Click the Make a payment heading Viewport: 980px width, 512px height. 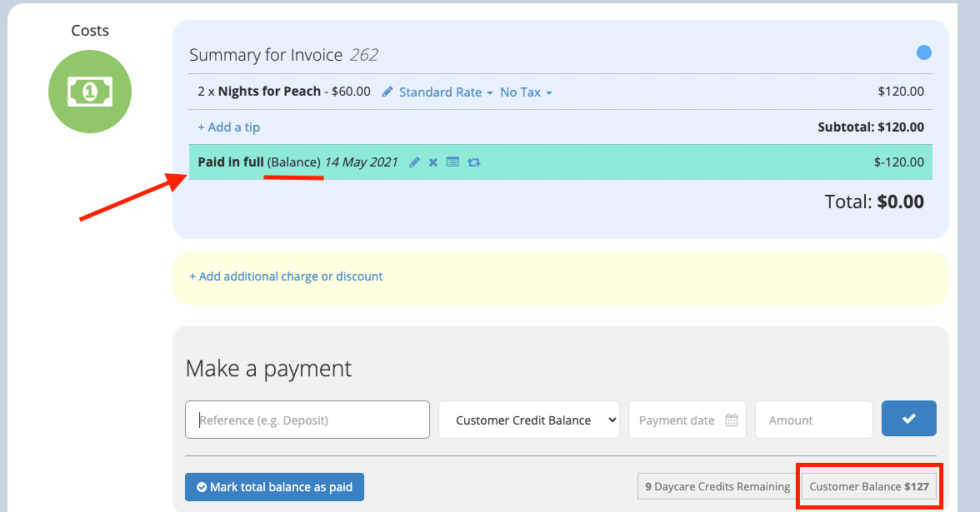tap(268, 368)
